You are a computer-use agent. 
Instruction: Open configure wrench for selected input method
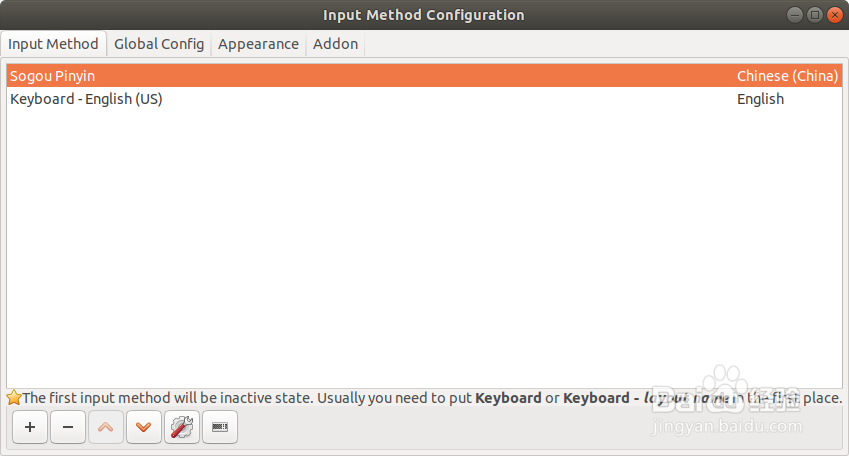pyautogui.click(x=182, y=427)
